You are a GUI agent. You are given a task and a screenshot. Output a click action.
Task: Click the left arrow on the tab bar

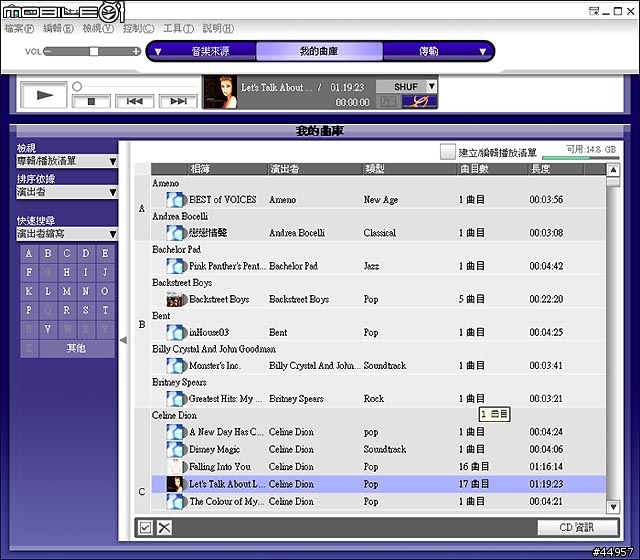pos(158,52)
